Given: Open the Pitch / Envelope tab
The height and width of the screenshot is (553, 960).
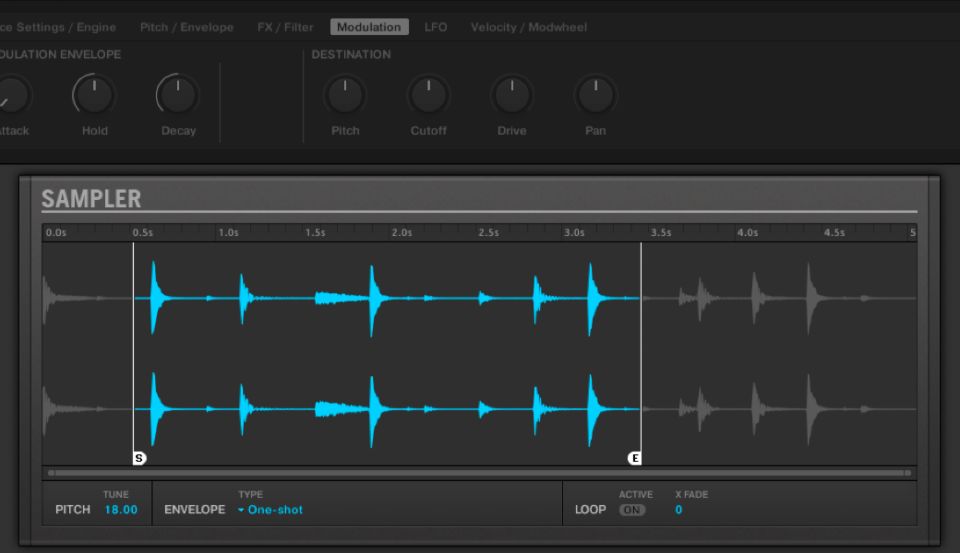Looking at the screenshot, I should [186, 27].
